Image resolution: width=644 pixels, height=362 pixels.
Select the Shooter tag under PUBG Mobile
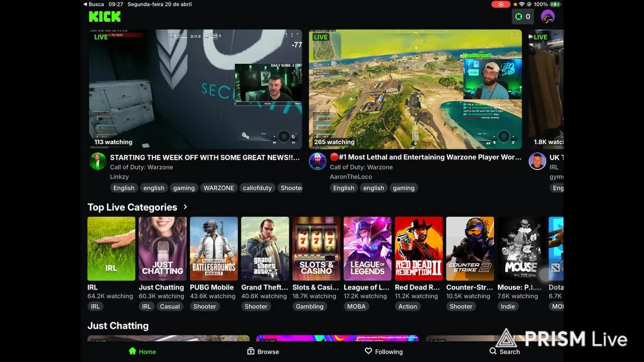(205, 306)
